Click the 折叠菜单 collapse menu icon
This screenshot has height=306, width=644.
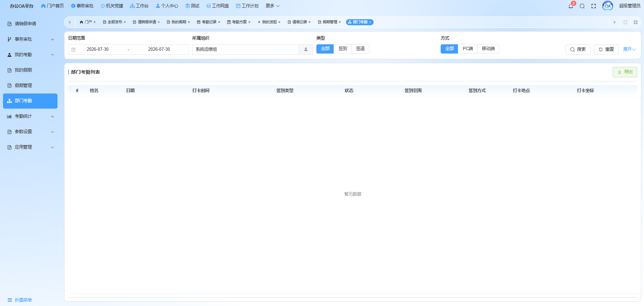(x=10, y=300)
